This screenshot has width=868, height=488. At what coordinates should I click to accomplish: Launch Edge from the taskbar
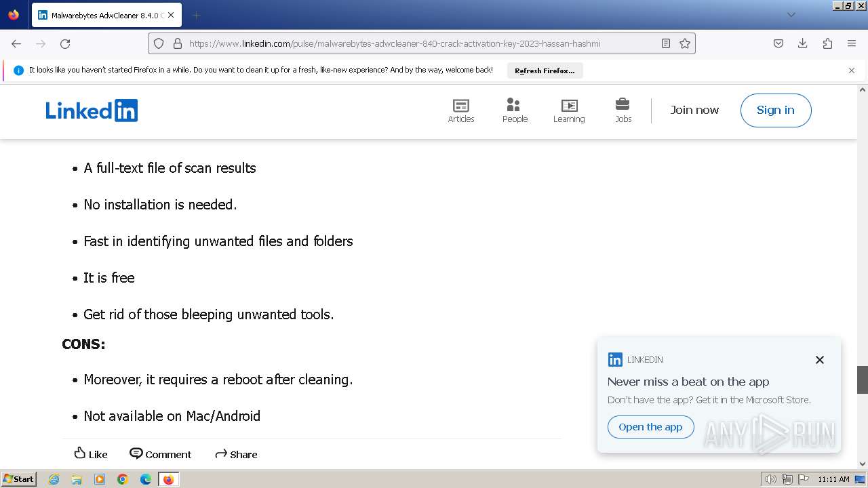tap(146, 479)
